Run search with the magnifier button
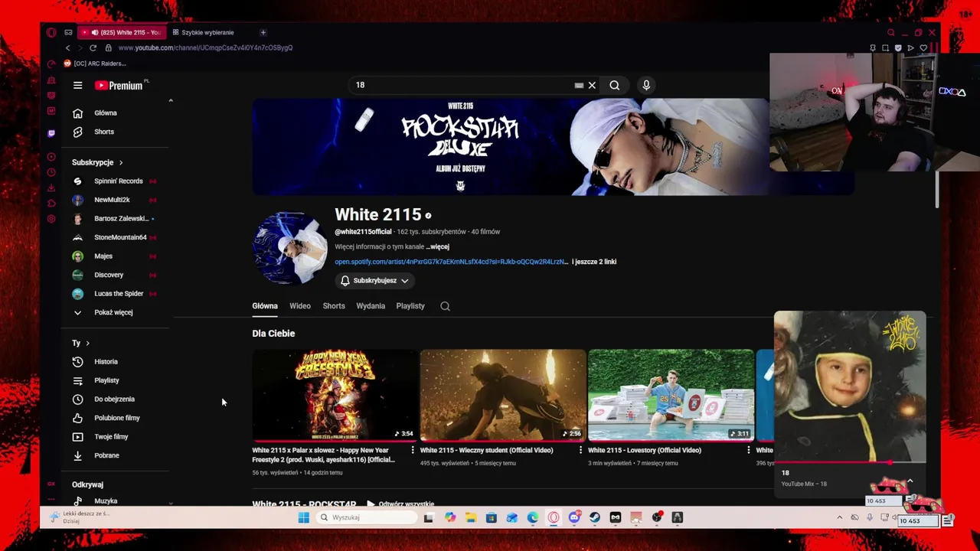This screenshot has height=551, width=980. (614, 86)
